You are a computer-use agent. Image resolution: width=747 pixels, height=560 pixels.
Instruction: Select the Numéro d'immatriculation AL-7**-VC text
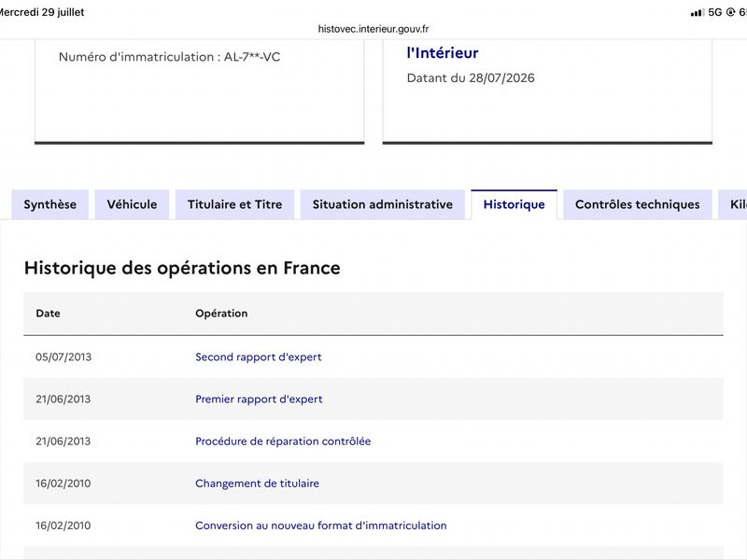click(x=169, y=57)
